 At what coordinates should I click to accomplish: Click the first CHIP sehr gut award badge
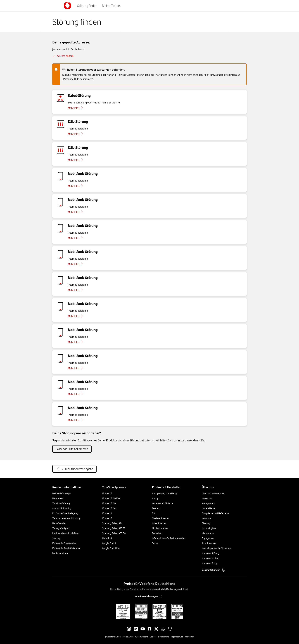click(123, 611)
